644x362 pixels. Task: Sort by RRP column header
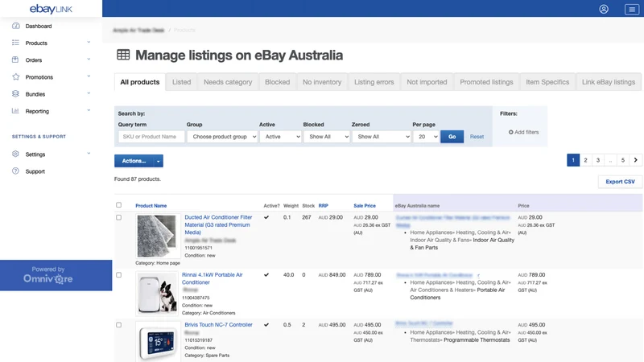pos(324,206)
